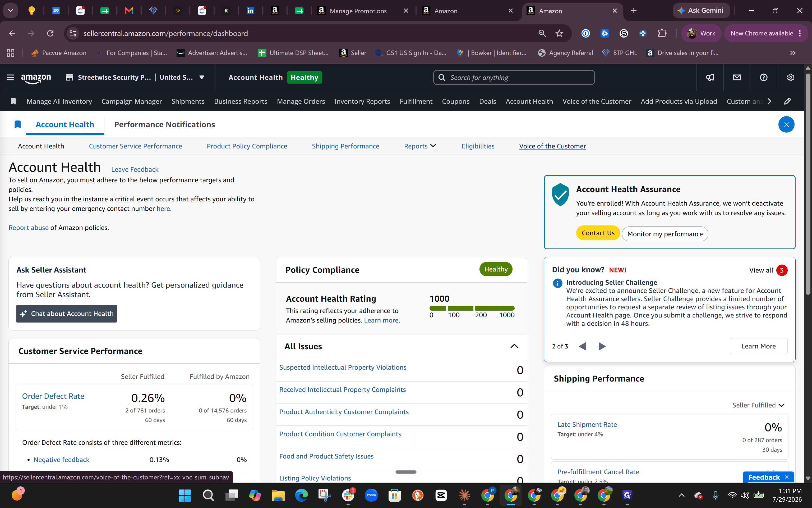The image size is (812, 508).
Task: Open buyer messages envelope icon
Action: coord(737,78)
